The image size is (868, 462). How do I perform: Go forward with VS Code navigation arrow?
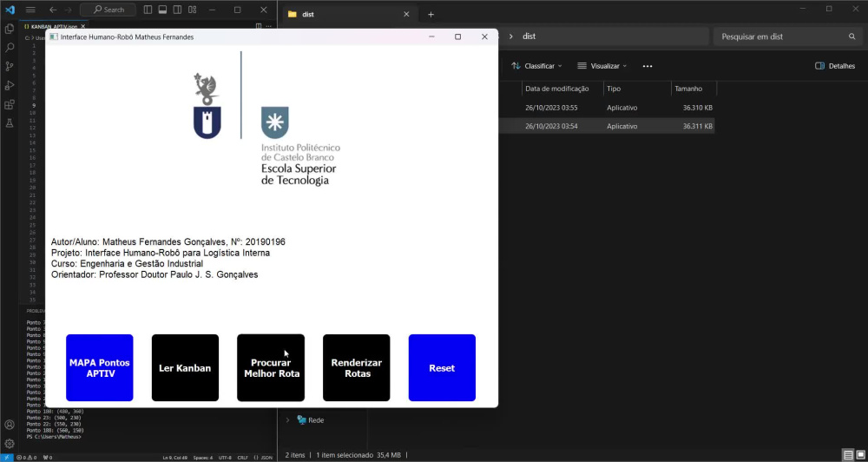click(x=68, y=10)
